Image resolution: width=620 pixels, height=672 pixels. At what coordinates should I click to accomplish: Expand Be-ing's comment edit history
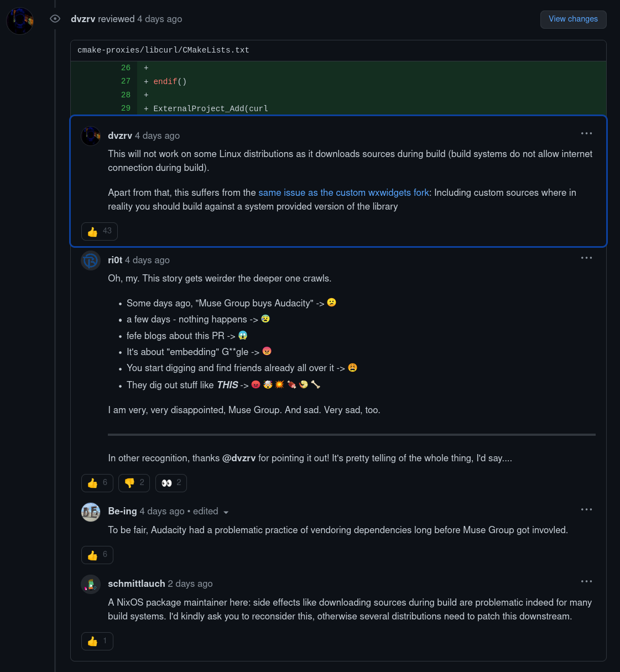pyautogui.click(x=226, y=512)
